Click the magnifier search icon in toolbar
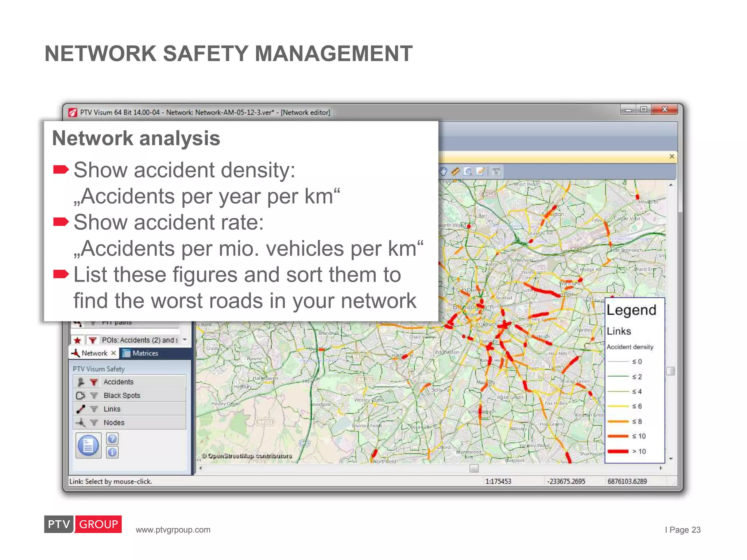Viewport: 747px width, 560px height. [x=468, y=171]
